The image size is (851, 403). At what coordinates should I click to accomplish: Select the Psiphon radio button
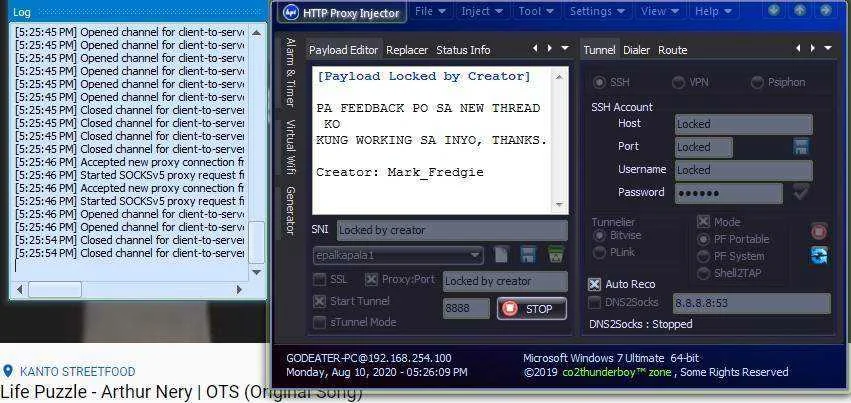[x=757, y=82]
